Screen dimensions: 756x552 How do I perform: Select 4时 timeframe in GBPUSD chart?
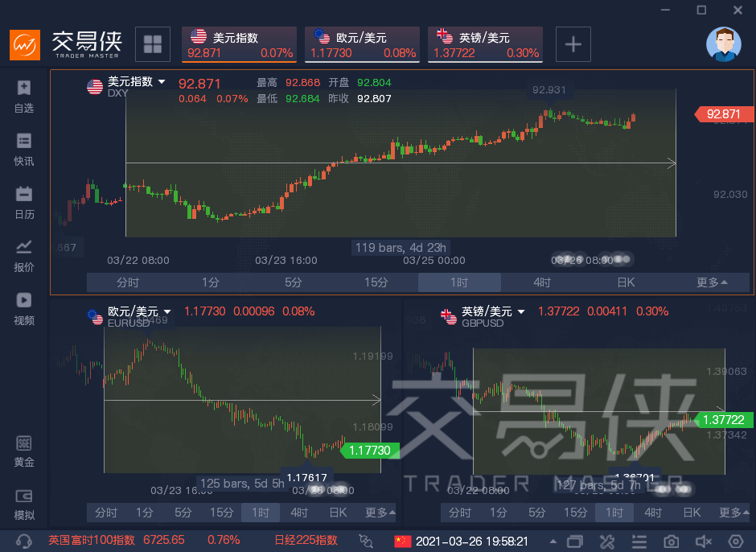653,513
